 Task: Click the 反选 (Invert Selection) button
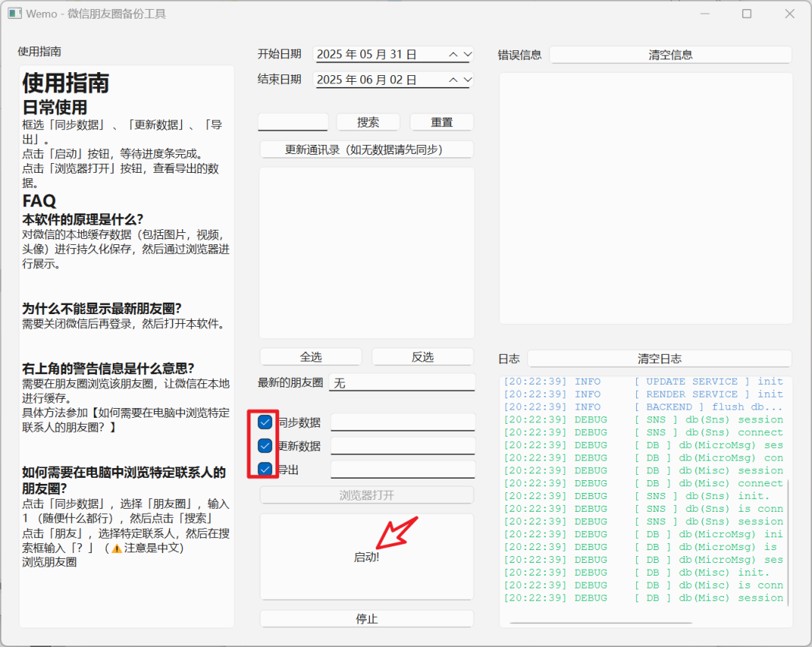point(422,355)
